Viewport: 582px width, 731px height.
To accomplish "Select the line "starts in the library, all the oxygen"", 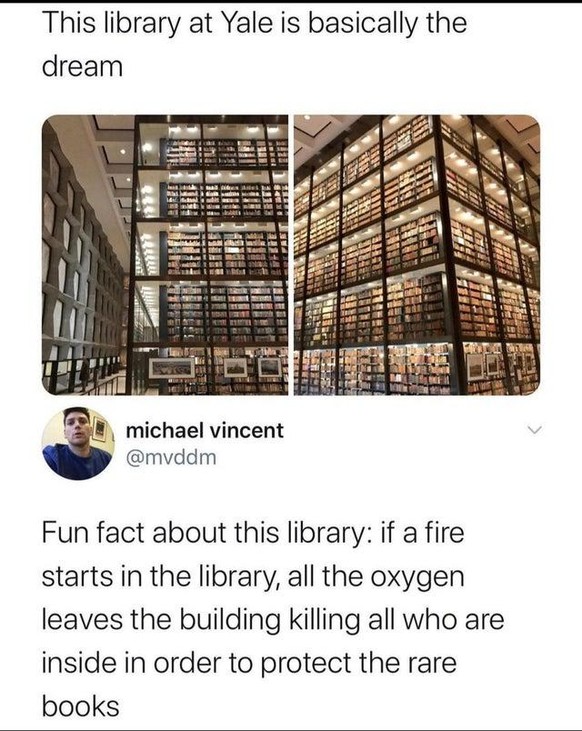I will coord(253,577).
